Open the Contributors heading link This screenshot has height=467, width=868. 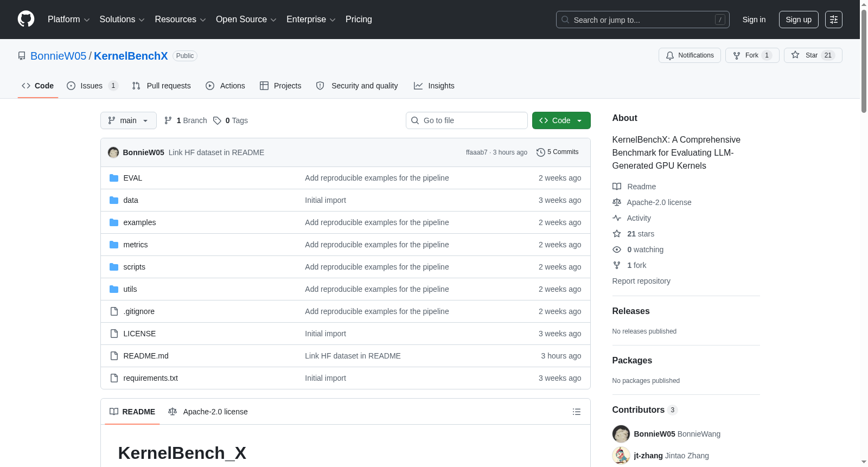[645, 410]
